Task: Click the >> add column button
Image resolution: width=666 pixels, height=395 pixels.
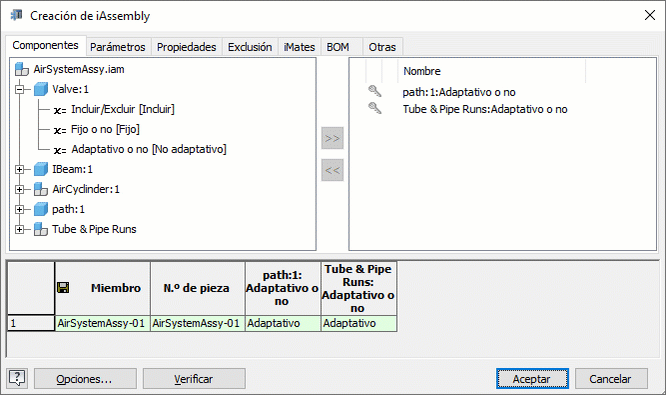Action: click(332, 138)
